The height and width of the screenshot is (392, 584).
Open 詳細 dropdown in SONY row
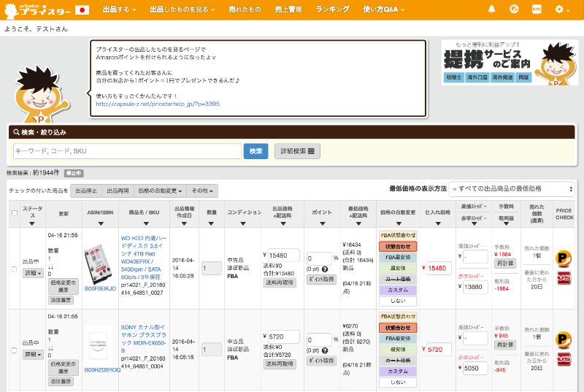point(33,354)
